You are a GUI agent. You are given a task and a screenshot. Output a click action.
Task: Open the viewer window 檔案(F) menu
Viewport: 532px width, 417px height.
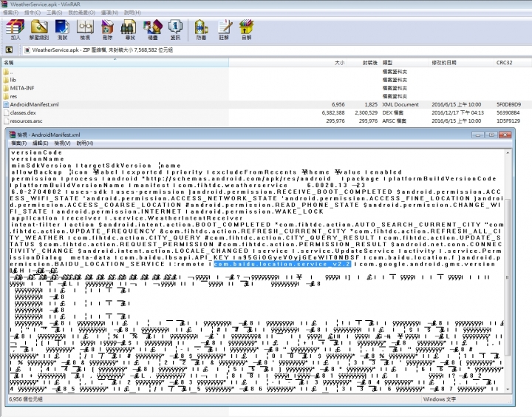[x=19, y=143]
